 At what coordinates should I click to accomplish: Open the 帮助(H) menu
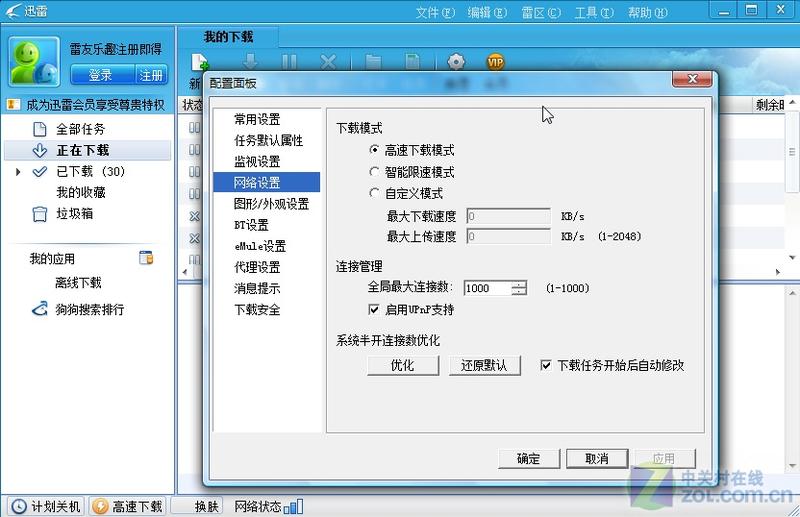647,12
